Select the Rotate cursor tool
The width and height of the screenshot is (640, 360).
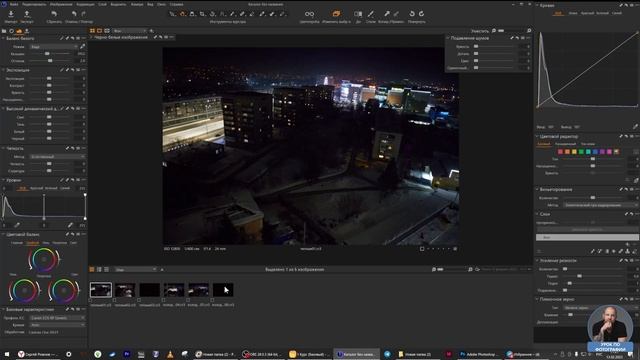pyautogui.click(x=212, y=14)
